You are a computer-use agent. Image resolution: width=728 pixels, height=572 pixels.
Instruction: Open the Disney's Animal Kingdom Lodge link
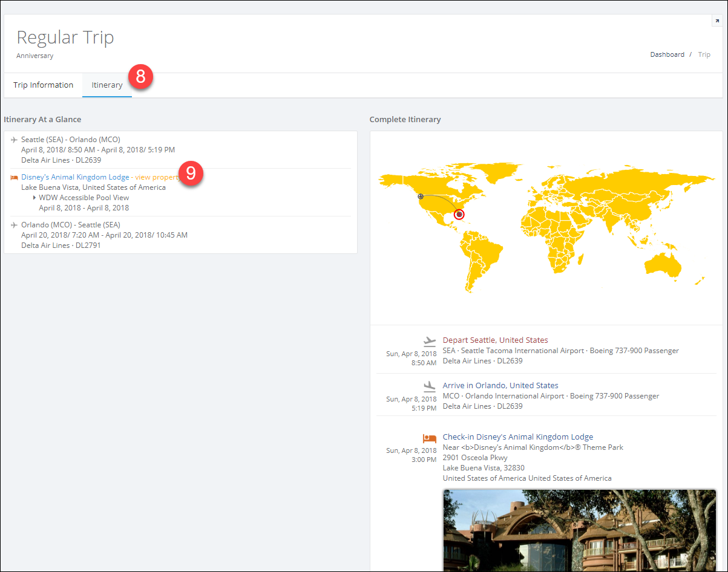(75, 177)
